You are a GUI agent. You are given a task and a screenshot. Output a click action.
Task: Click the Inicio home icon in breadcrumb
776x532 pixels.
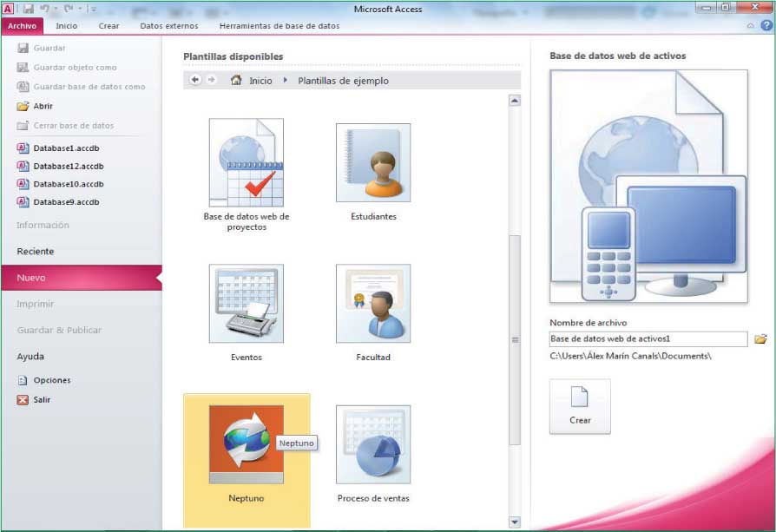tap(236, 80)
